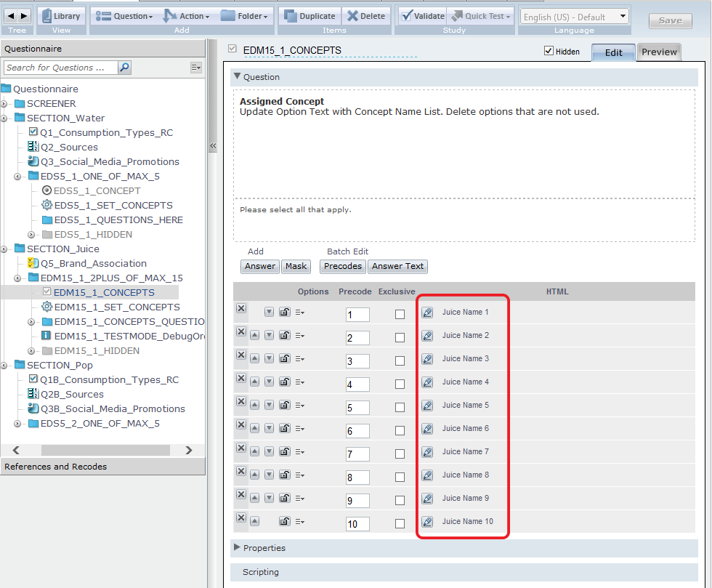Open options menu for Juice Name 6
Screen dimensions: 712x588
(x=299, y=429)
